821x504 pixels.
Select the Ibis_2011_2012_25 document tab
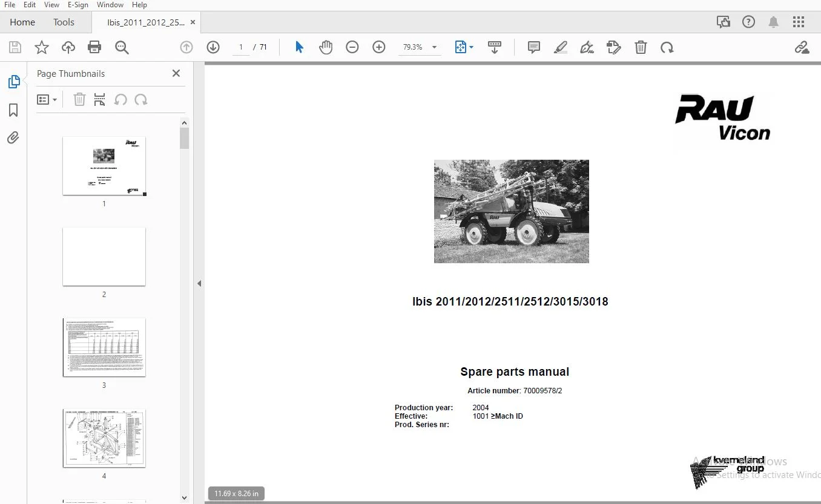[146, 22]
